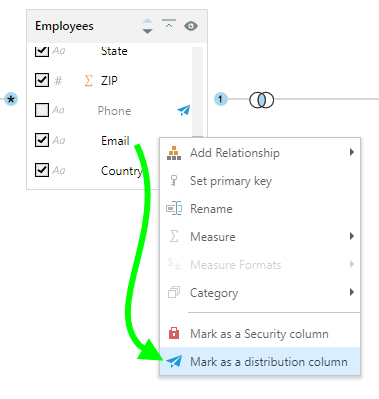Screen dimensions: 379x399
Task: Toggle Employees table visibility eye icon
Action: [191, 26]
